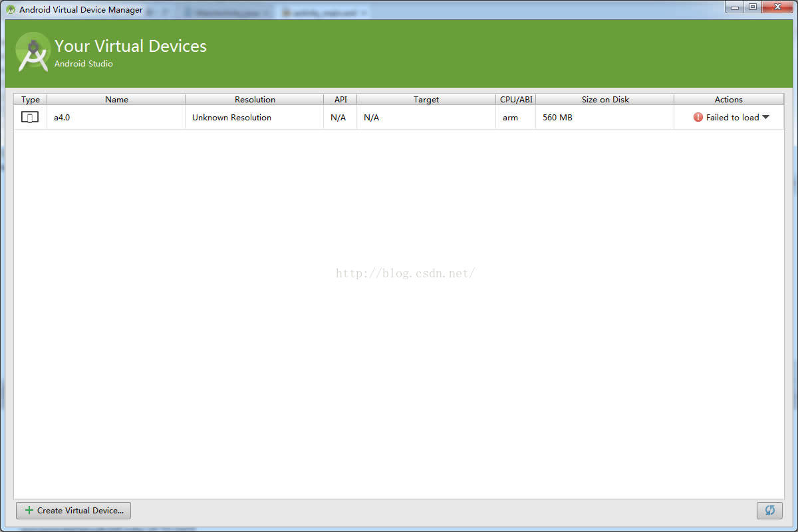The width and height of the screenshot is (798, 532).
Task: Click the title bar Android icon
Action: (x=11, y=10)
